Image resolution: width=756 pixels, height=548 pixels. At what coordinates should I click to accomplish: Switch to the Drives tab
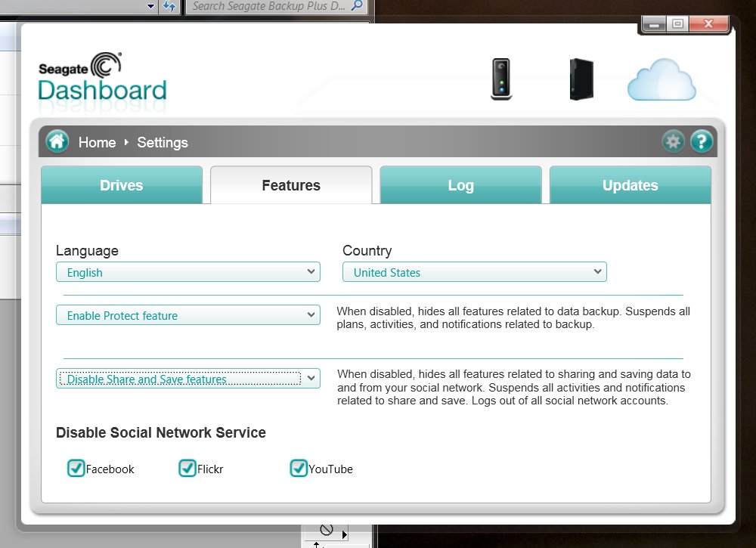pyautogui.click(x=122, y=185)
